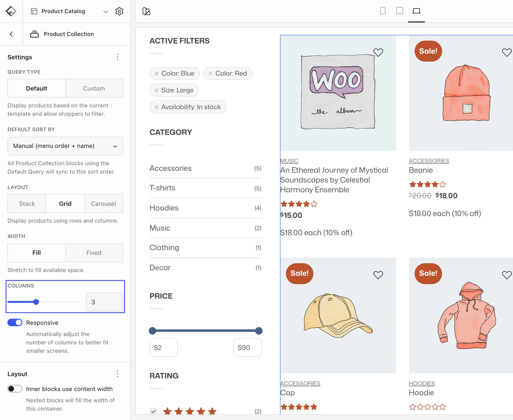Click the back arrow beside Product Collection
Image resolution: width=513 pixels, height=420 pixels.
coord(11,34)
